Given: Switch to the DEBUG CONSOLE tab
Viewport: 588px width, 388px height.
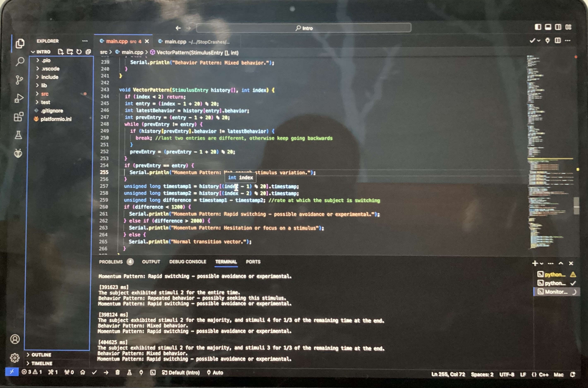Looking at the screenshot, I should point(187,262).
